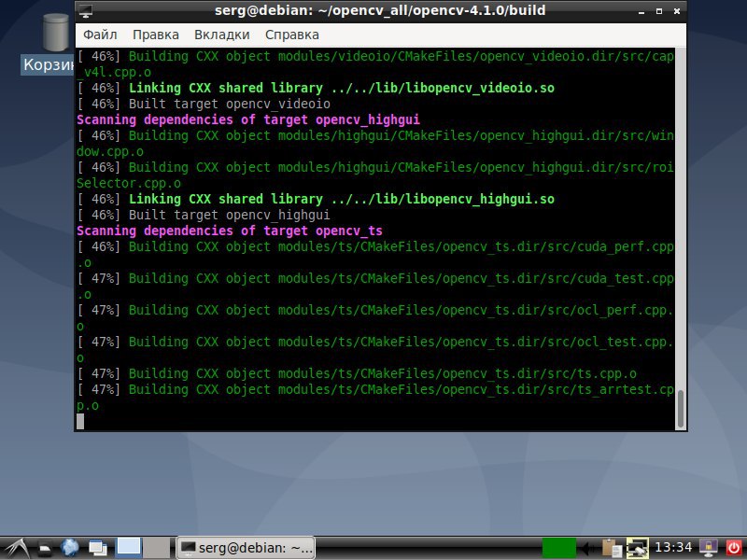
Task: Click the 'Linking CXX shared library ../../lib/libopencv_videoio.so' line
Action: [316, 88]
